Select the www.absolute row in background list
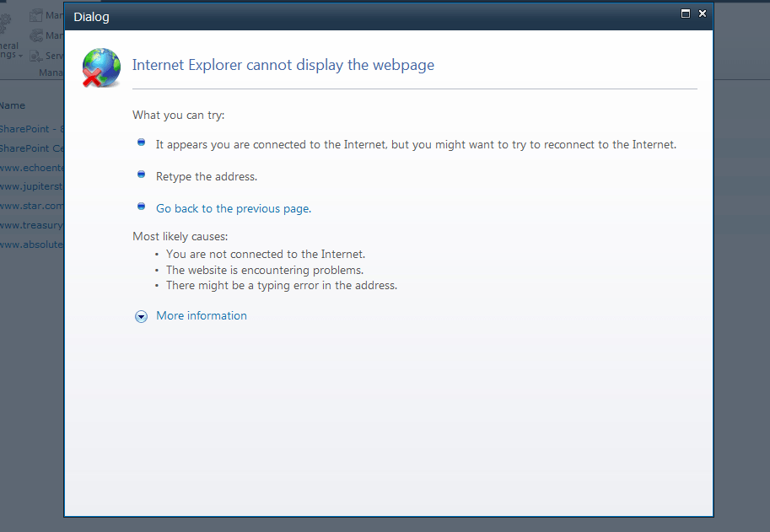Screen dimensions: 770x532 tap(32, 245)
